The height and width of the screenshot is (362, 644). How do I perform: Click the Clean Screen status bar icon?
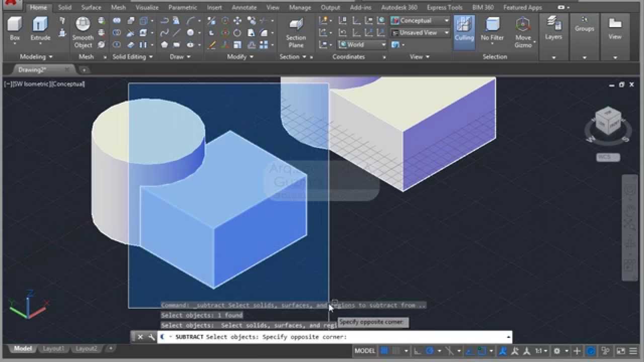[621, 350]
